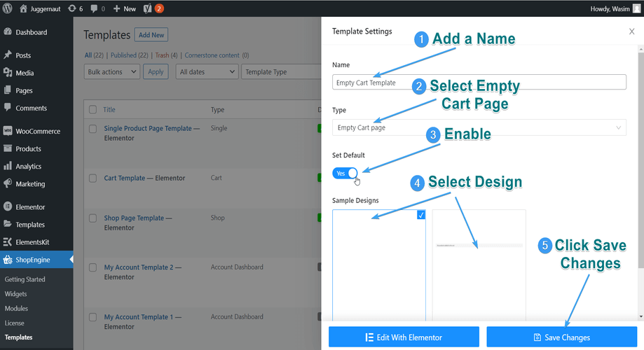This screenshot has height=350, width=644.
Task: Close the Template Settings panel
Action: point(631,31)
